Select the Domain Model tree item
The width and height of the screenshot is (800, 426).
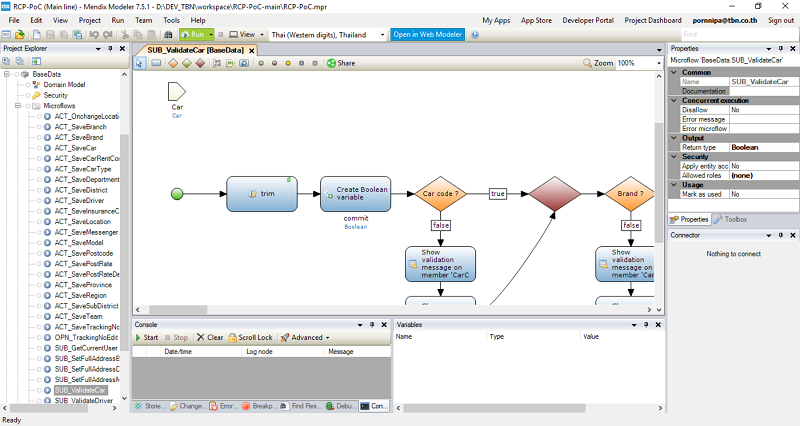tap(64, 85)
